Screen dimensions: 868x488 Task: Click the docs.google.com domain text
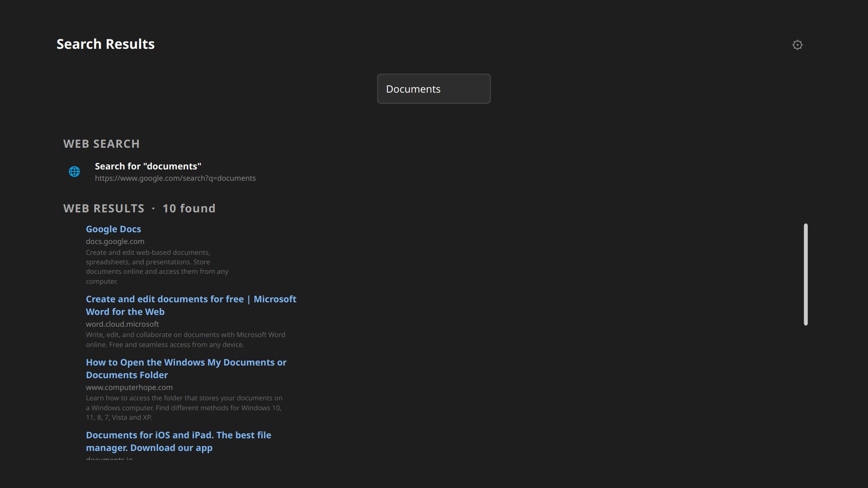click(115, 241)
